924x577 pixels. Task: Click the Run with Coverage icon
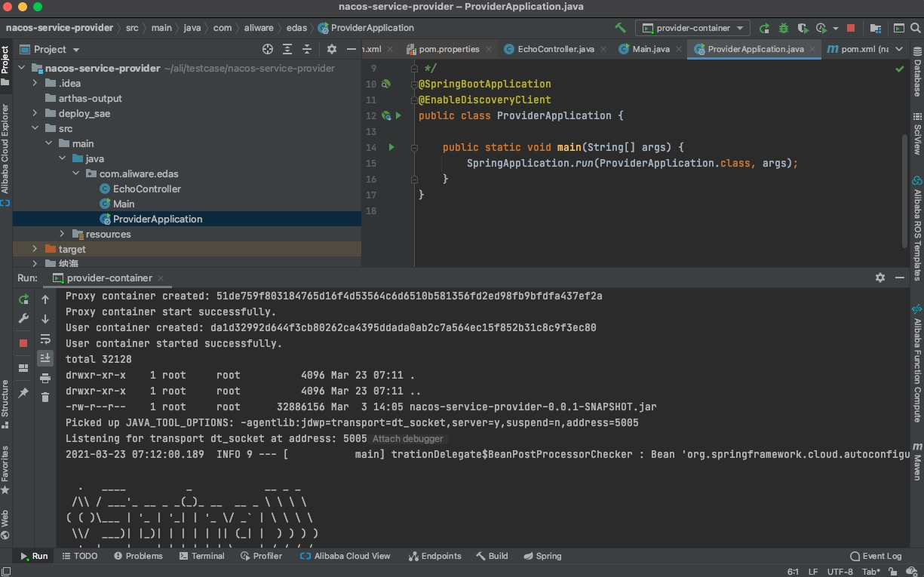[x=803, y=28]
